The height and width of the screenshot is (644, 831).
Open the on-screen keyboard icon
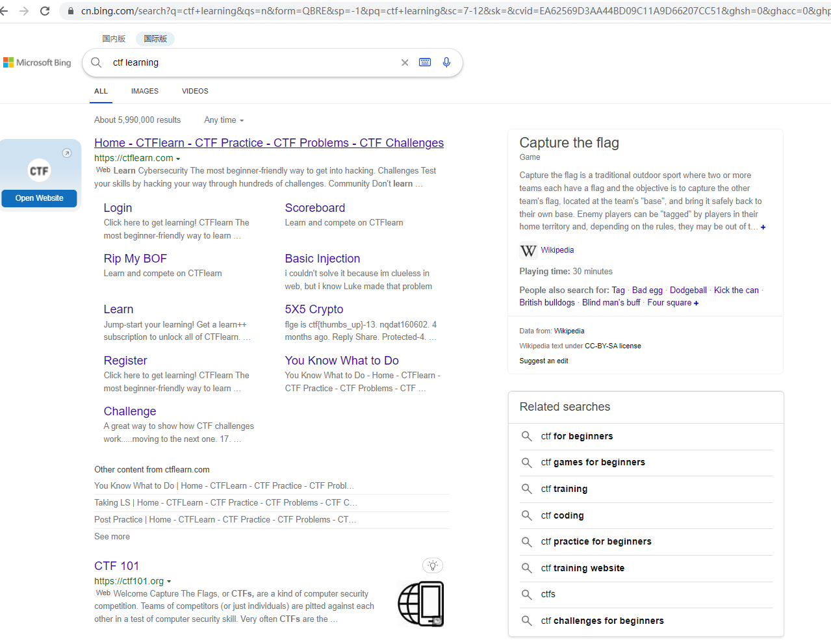click(425, 62)
